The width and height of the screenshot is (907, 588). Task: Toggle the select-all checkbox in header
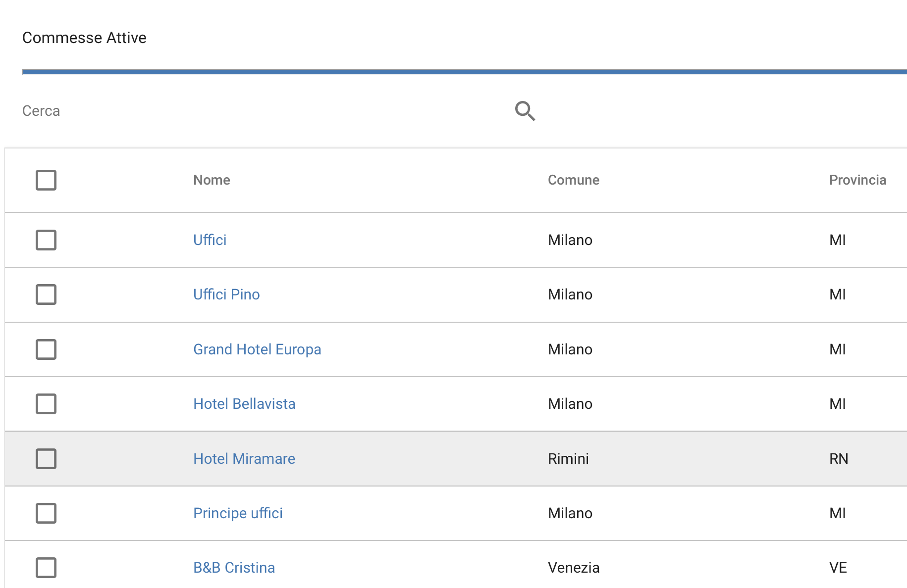pyautogui.click(x=46, y=180)
